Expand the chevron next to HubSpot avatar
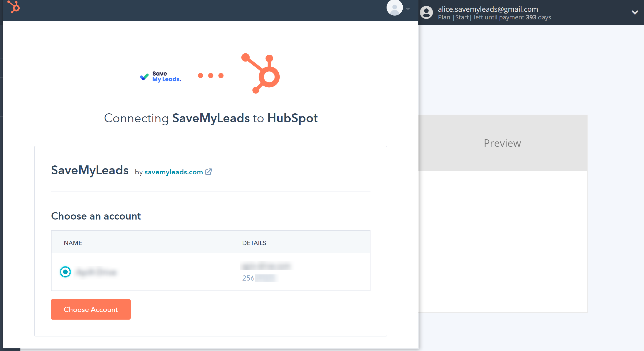Screen dimensions: 644x351 point(408,9)
